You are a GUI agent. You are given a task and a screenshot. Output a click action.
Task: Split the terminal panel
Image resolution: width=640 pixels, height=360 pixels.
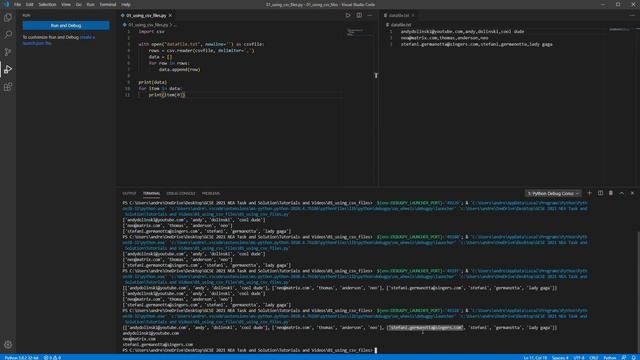click(600, 193)
